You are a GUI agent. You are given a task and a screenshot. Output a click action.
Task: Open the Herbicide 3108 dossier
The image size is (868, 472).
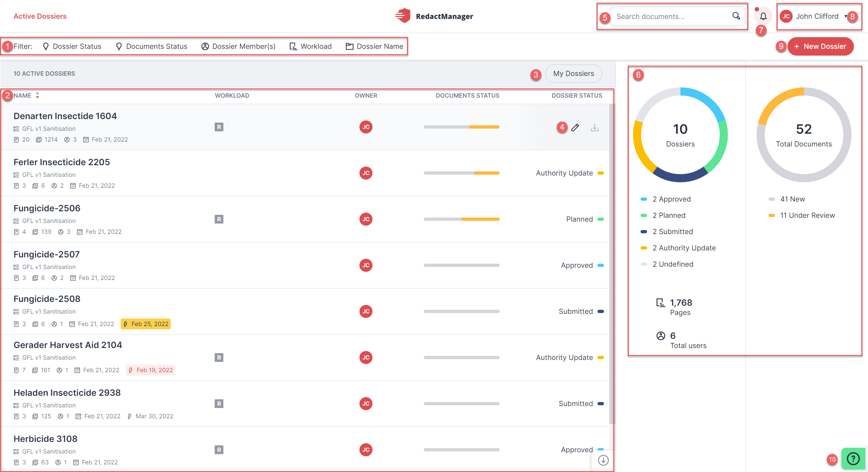46,439
